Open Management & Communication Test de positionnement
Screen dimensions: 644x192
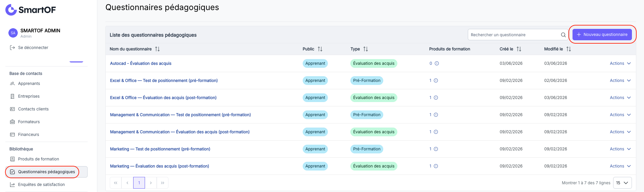(x=180, y=115)
